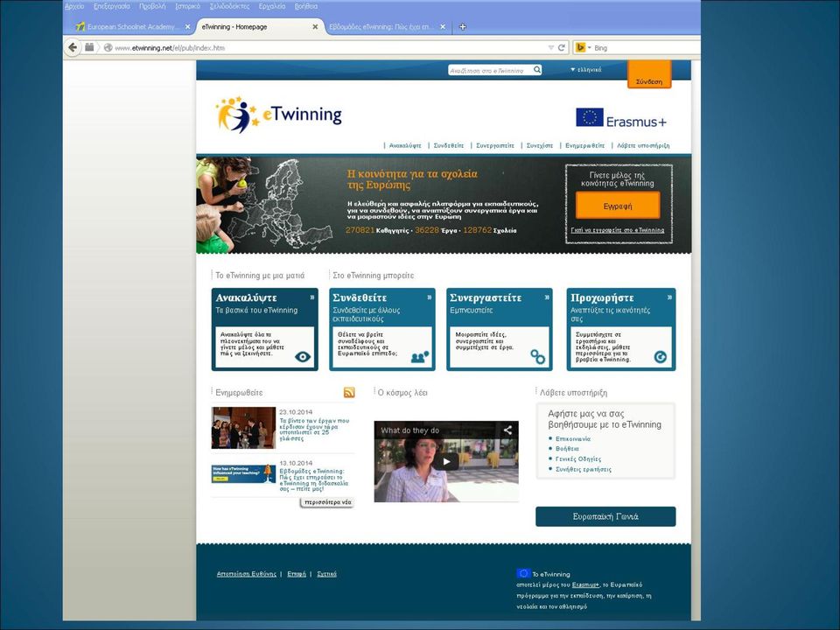
Task: Close the European Schoolnet Academy tab
Action: [x=187, y=27]
